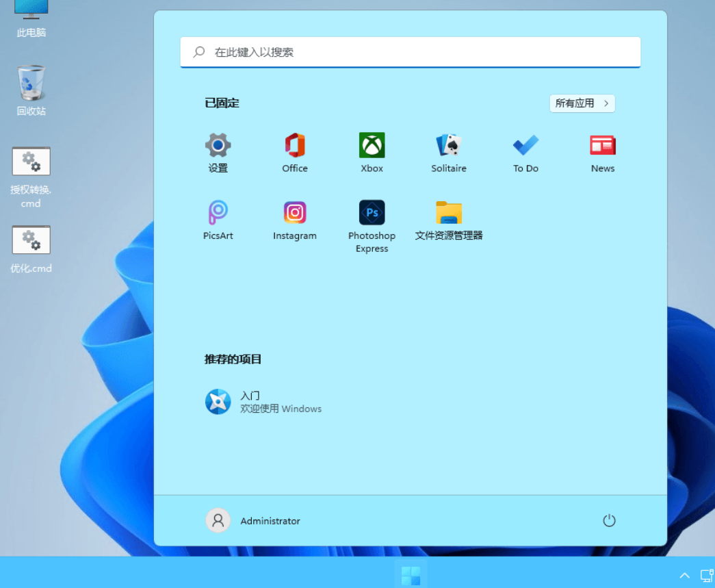
Task: Click the Windows Start button on taskbar
Action: point(411,575)
